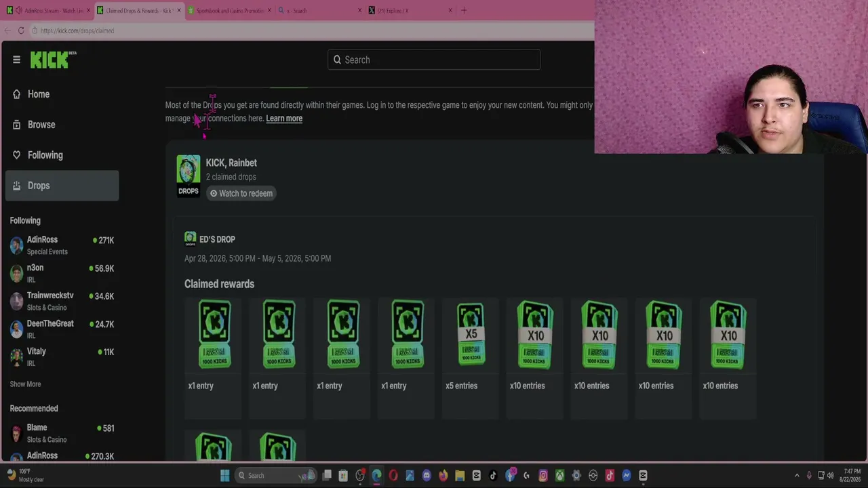Open Instagram from the taskbar
The width and height of the screenshot is (868, 488).
543,475
